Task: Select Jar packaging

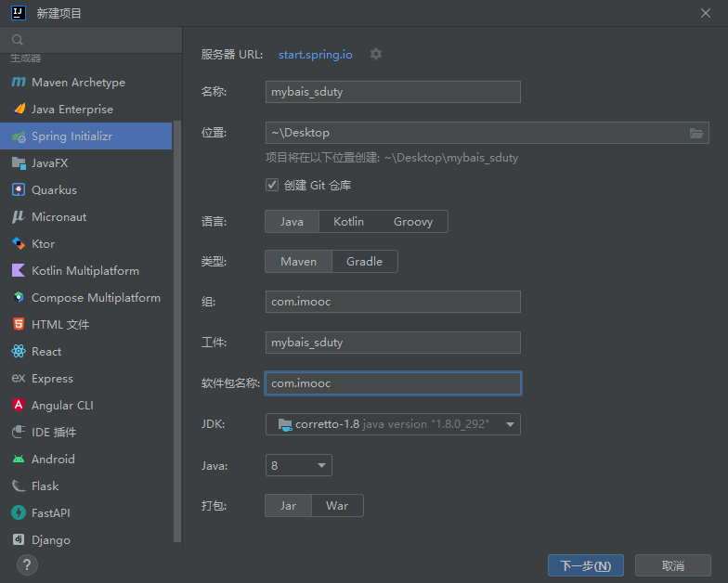Action: point(288,505)
